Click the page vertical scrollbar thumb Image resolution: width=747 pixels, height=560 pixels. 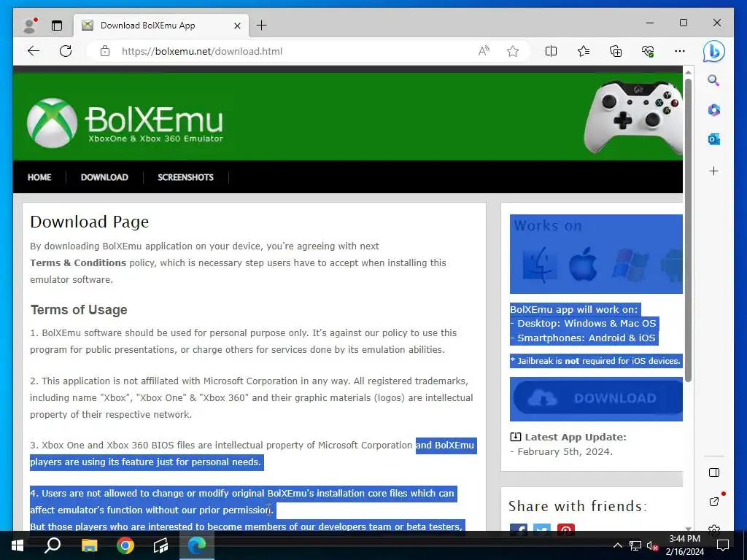pos(688,230)
